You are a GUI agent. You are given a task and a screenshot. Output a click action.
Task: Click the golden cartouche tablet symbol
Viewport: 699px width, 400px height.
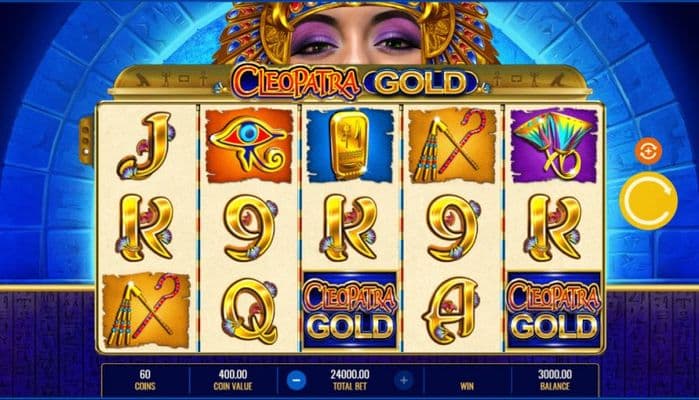(350, 146)
